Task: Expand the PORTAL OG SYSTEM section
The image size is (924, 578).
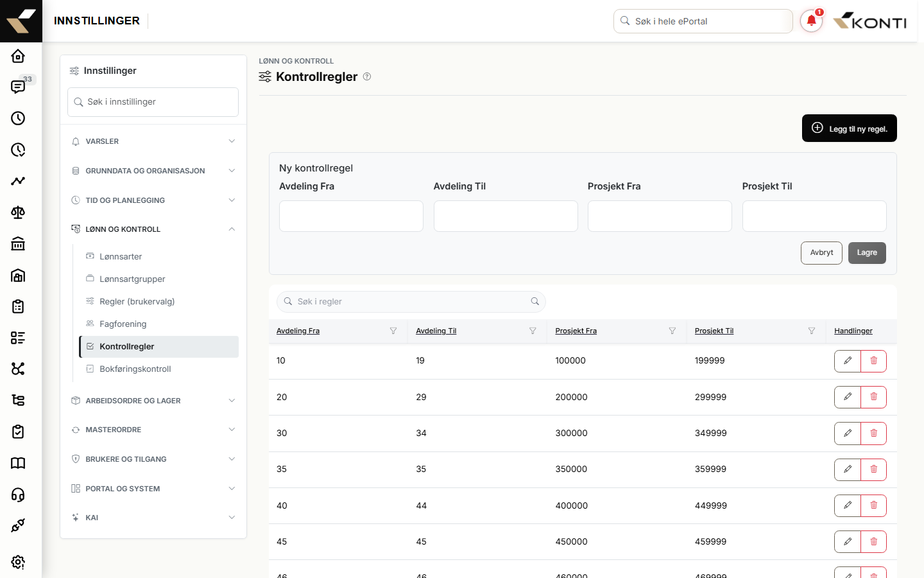Action: 153,489
